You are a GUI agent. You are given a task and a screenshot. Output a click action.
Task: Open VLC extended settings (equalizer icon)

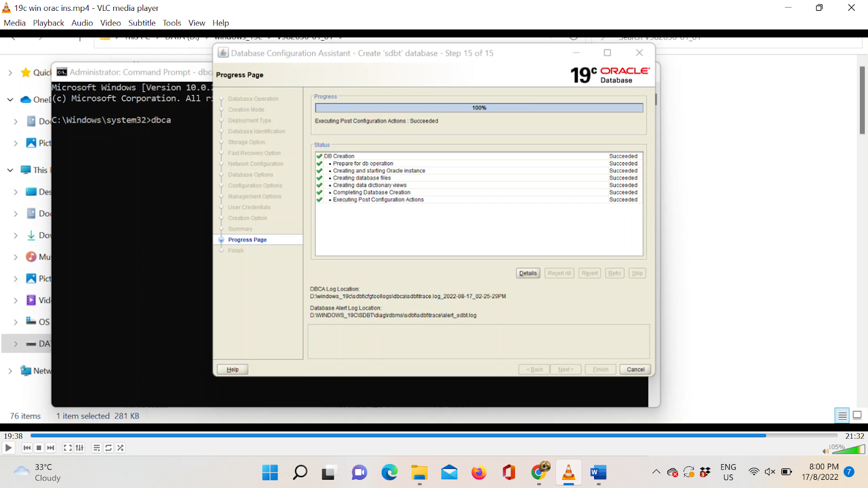[80, 448]
